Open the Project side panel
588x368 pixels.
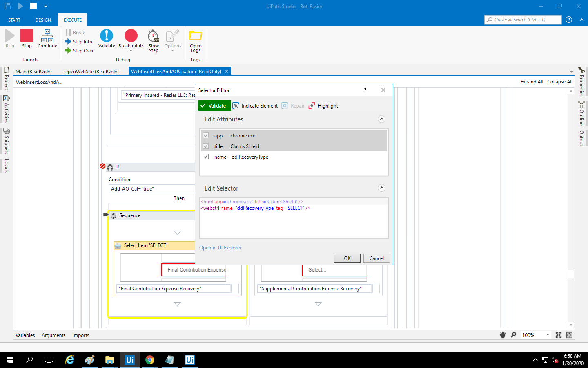point(6,79)
